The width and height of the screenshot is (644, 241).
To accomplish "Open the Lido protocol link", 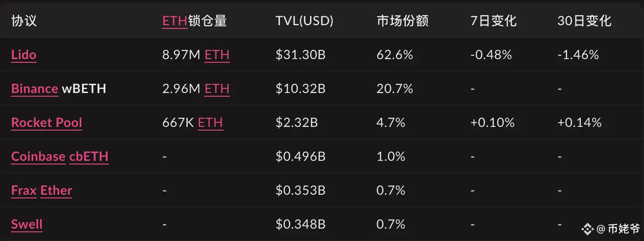I will [x=23, y=55].
